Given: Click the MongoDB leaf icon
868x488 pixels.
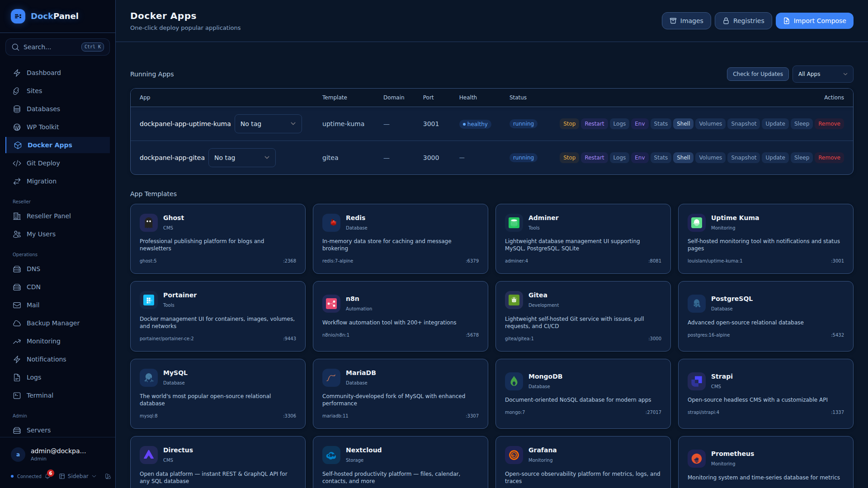Looking at the screenshot, I should 514,381.
